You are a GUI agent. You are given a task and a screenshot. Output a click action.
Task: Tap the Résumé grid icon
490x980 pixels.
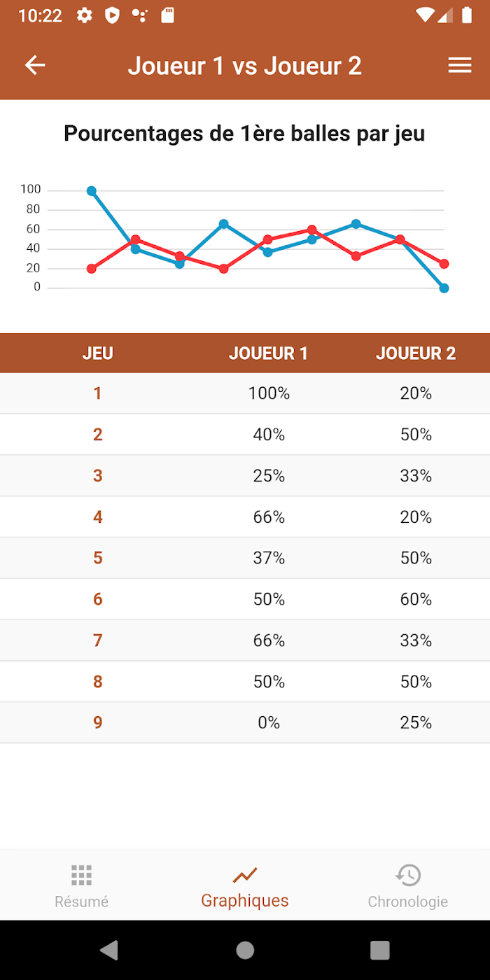click(81, 874)
